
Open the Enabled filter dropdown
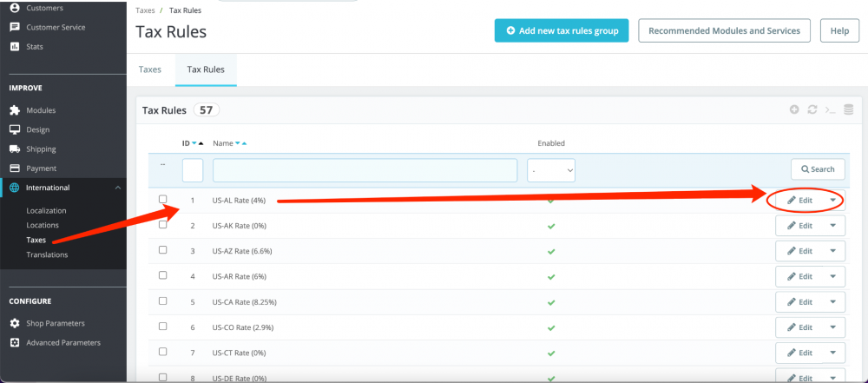pos(551,170)
